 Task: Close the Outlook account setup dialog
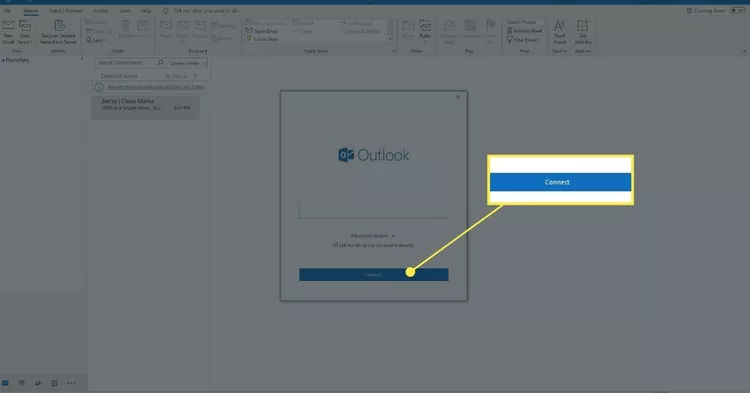click(x=458, y=97)
